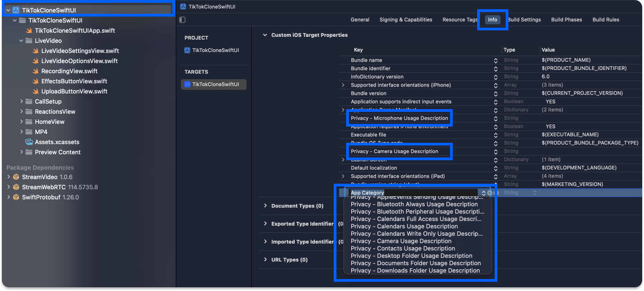Collapse the LiveVideo group
Screen dimensions: 644x291
[x=21, y=41]
